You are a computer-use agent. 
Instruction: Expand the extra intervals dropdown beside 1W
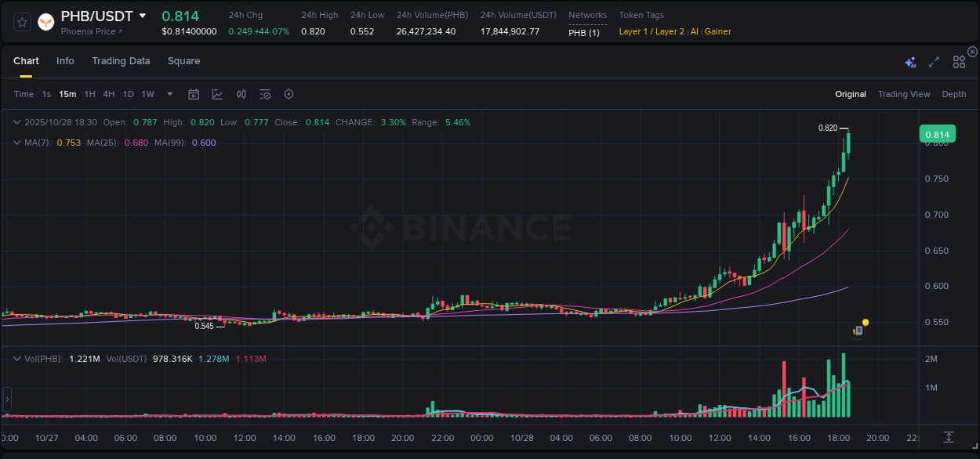tap(169, 94)
